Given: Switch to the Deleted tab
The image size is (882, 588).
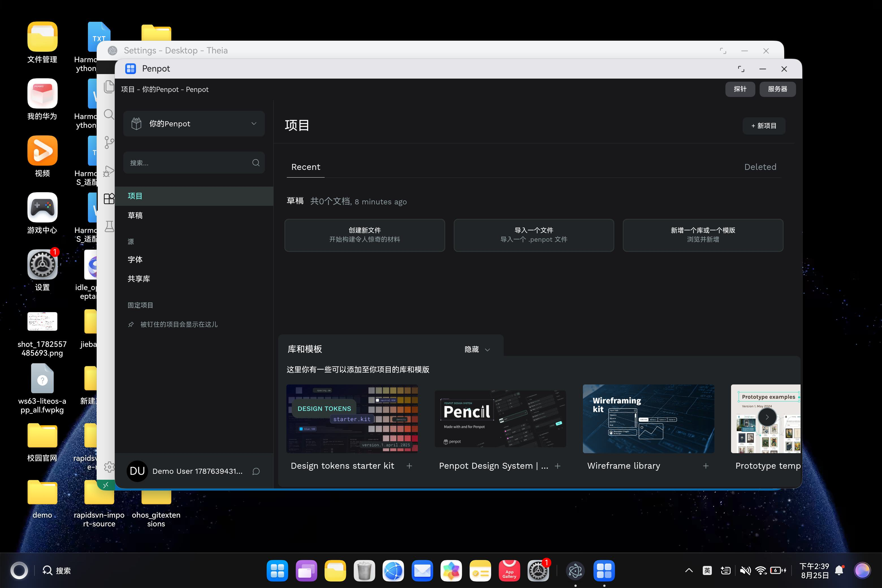Looking at the screenshot, I should pyautogui.click(x=760, y=167).
